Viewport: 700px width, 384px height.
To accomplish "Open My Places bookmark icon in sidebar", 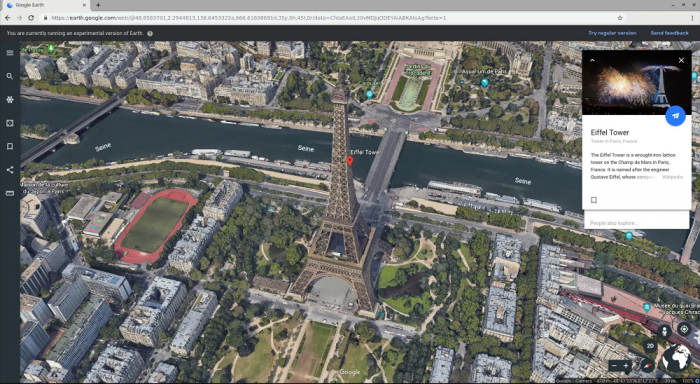I will pyautogui.click(x=10, y=146).
